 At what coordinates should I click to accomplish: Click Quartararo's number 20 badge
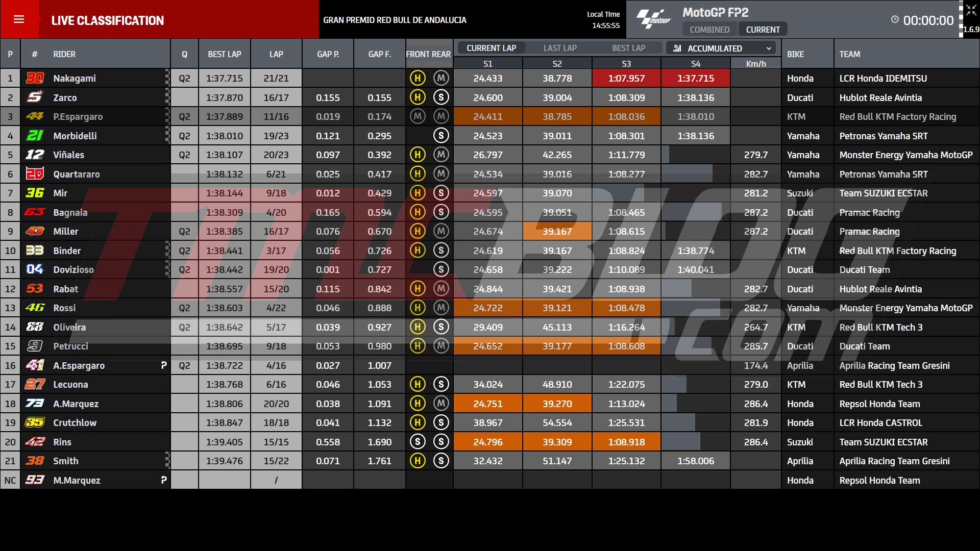(35, 173)
